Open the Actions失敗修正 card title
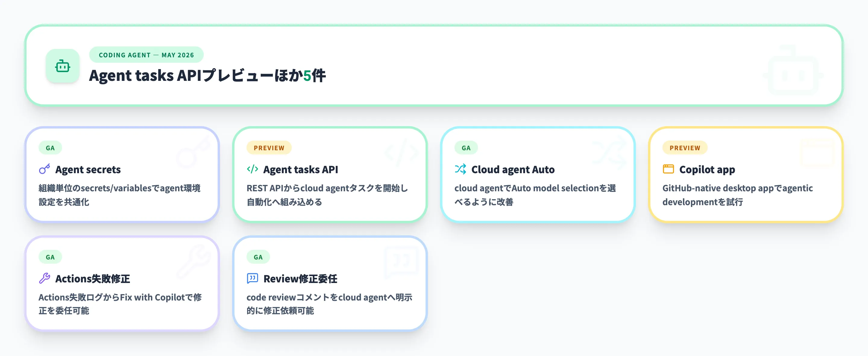Image resolution: width=868 pixels, height=356 pixels. click(93, 279)
